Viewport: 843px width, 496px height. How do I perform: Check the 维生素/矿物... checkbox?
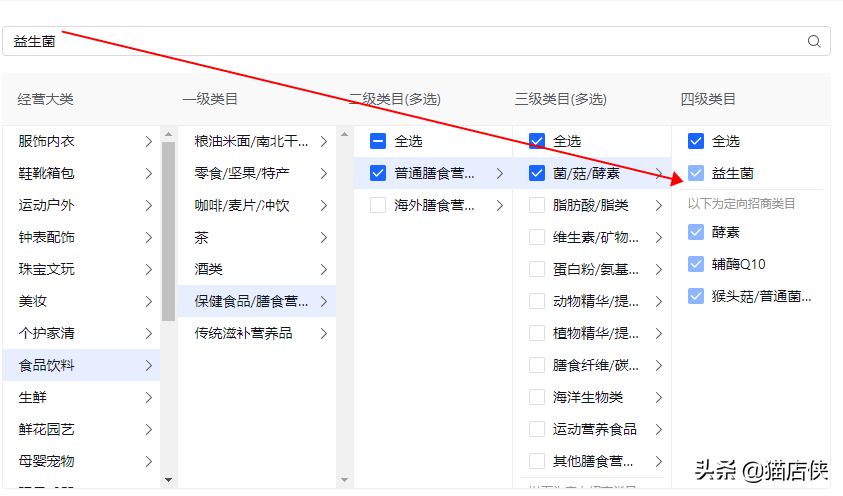click(537, 238)
